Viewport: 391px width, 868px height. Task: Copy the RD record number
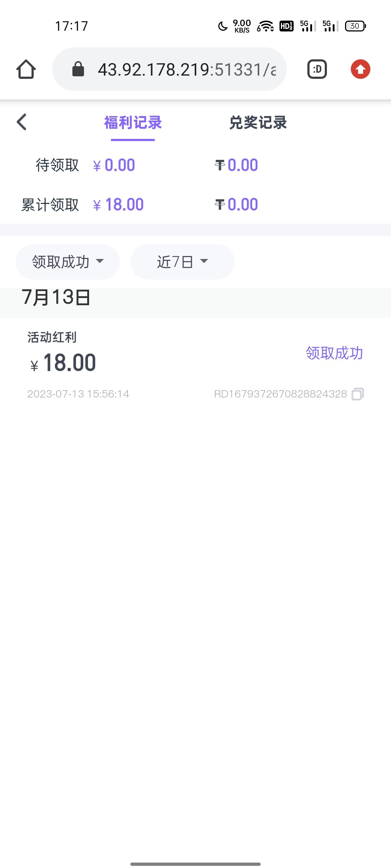pos(358,394)
